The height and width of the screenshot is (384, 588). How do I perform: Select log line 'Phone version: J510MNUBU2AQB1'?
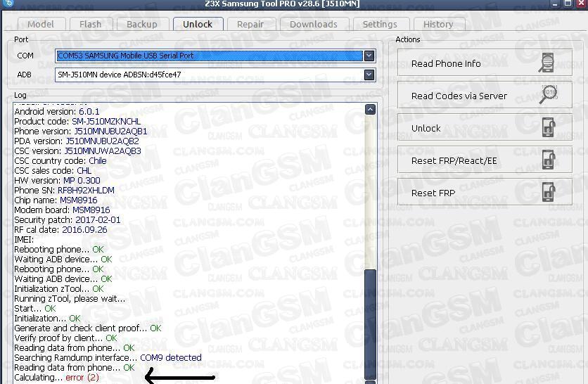coord(81,132)
